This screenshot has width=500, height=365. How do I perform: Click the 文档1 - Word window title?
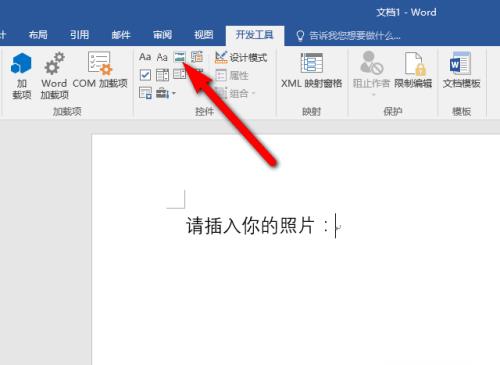[x=406, y=13]
